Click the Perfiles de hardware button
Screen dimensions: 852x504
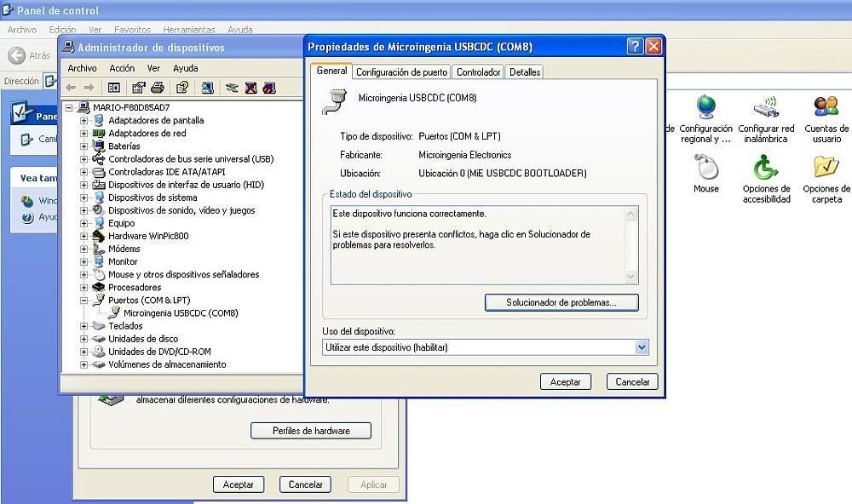click(x=311, y=431)
